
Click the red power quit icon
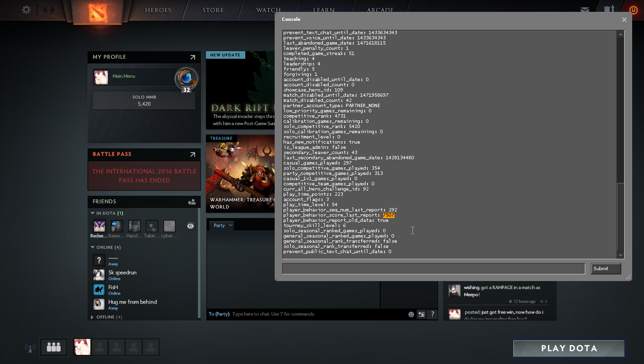[634, 9]
